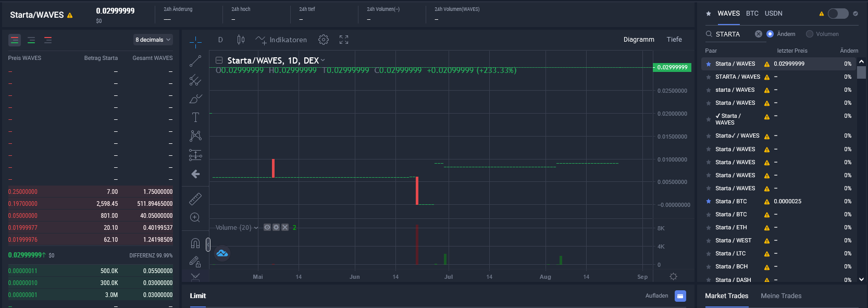Screen dimensions: 868x308
Task: Select the WAVES market tab
Action: pos(728,14)
